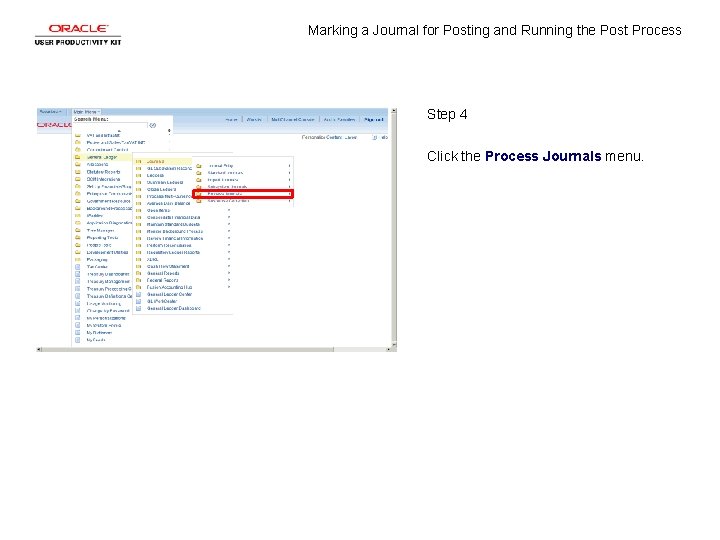
Task: Open the Favorites dropdown menu
Action: pos(51,112)
